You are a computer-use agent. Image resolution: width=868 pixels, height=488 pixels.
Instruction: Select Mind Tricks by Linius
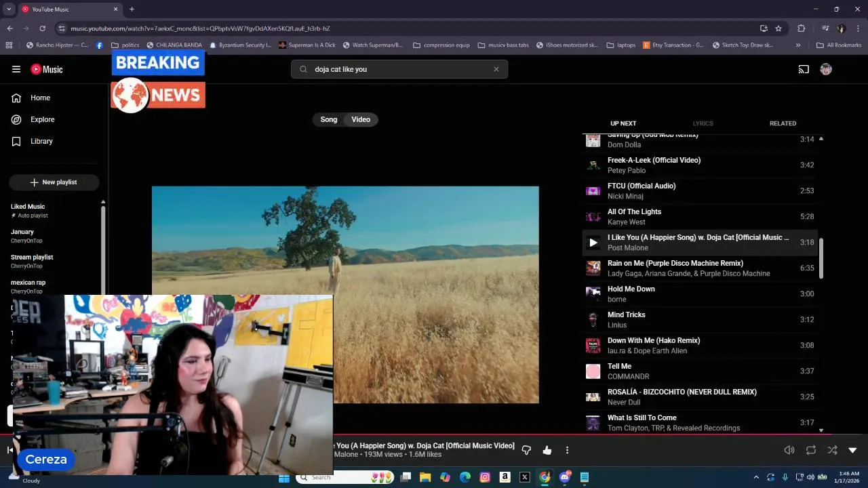click(x=700, y=320)
